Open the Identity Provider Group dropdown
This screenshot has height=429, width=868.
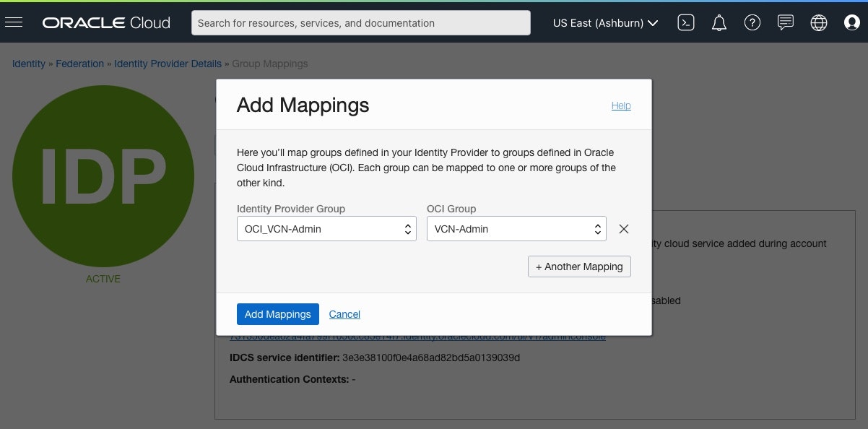point(326,229)
